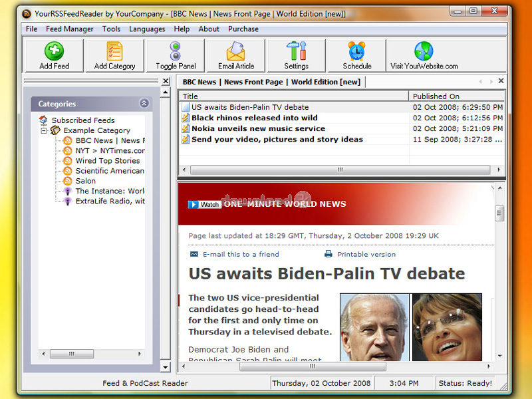Sort articles by Published On column header
This screenshot has height=399, width=532.
click(x=457, y=96)
